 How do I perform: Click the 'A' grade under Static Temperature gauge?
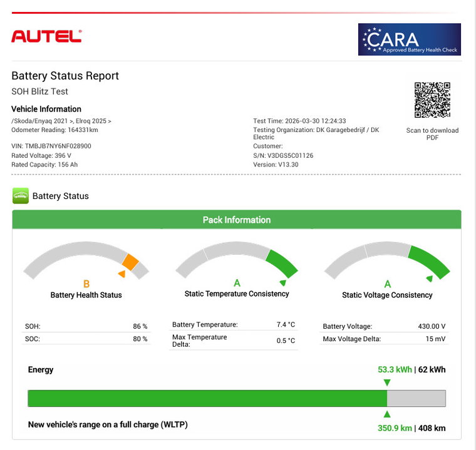(x=237, y=283)
